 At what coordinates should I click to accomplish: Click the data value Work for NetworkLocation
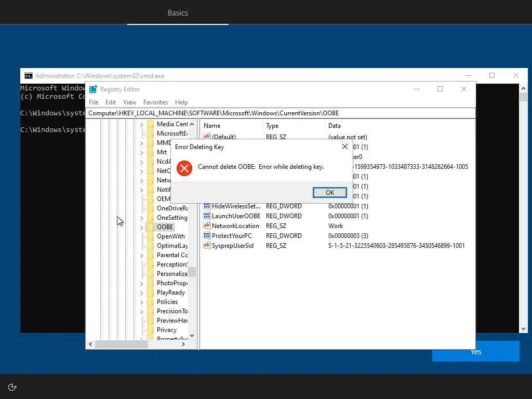point(336,225)
